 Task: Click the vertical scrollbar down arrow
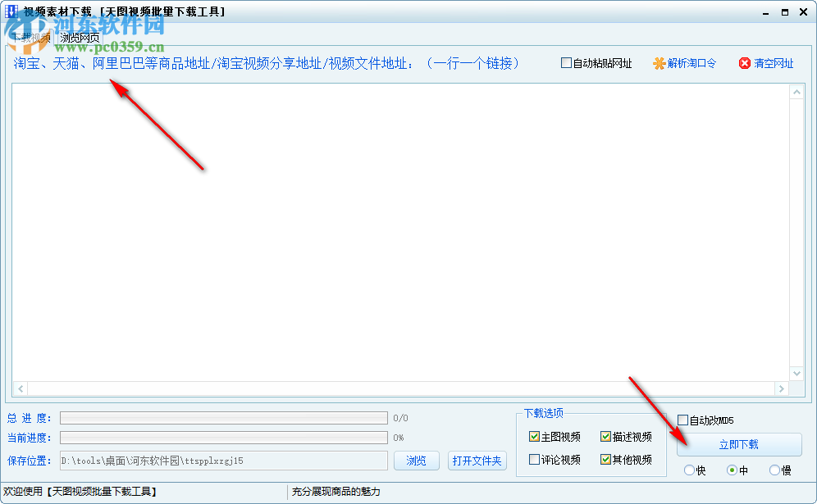(796, 374)
